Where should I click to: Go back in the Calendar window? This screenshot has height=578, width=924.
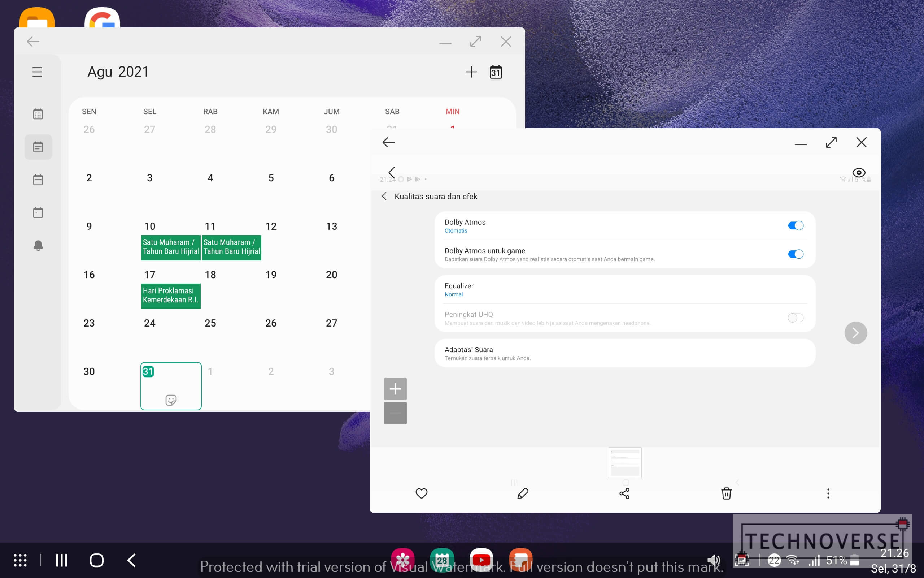pos(33,41)
